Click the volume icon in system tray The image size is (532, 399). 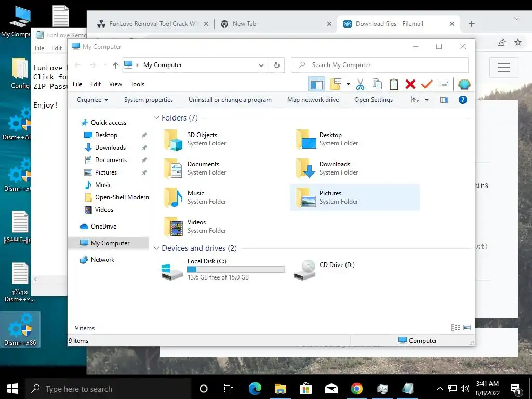click(x=465, y=389)
